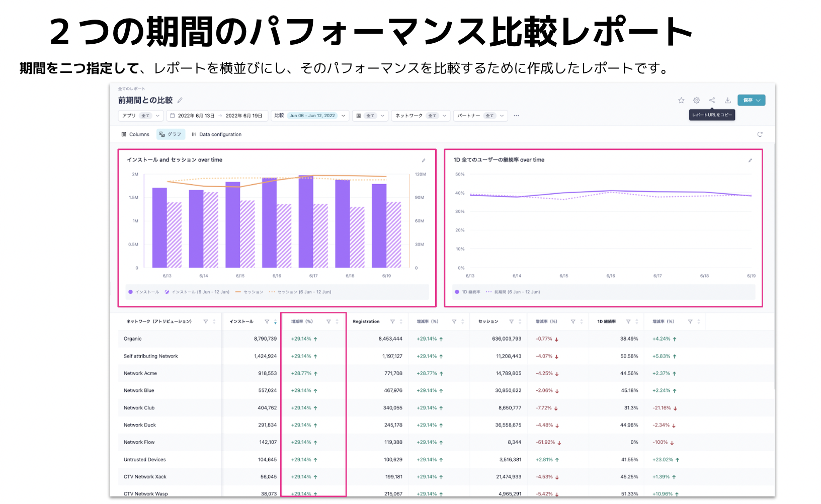Select the CTV Network Xack row
This screenshot has height=504, width=821.
(x=446, y=477)
